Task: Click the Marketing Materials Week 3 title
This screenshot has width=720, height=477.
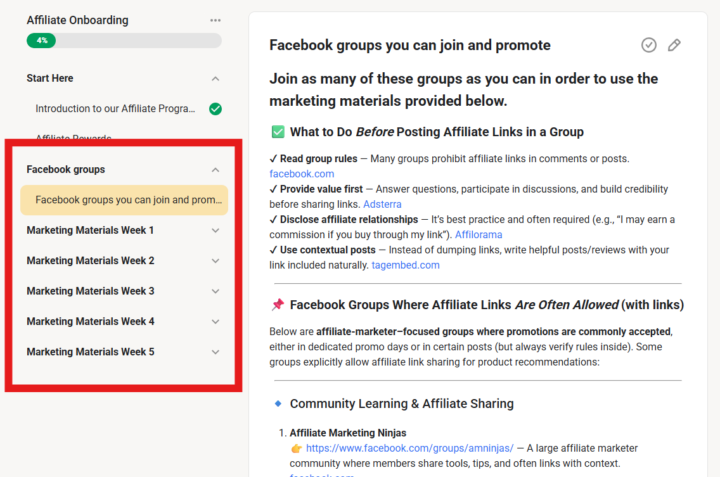Action: click(x=90, y=291)
